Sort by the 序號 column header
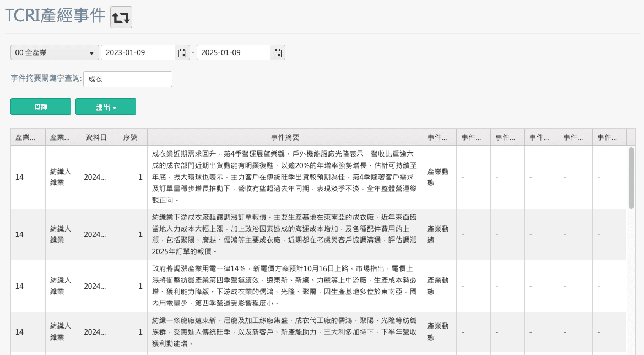Viewport: 644px width, 355px height. (130, 137)
